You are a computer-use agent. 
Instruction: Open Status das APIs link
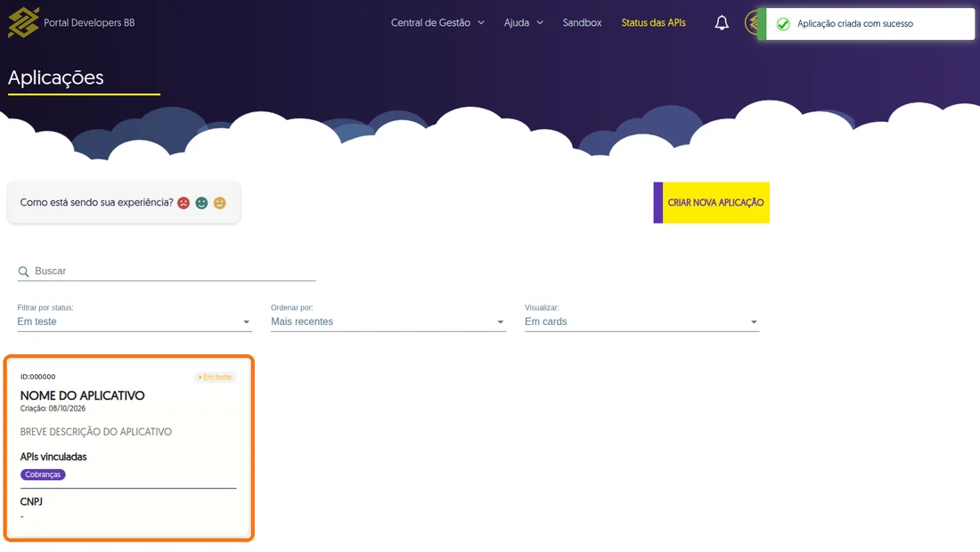pos(653,22)
